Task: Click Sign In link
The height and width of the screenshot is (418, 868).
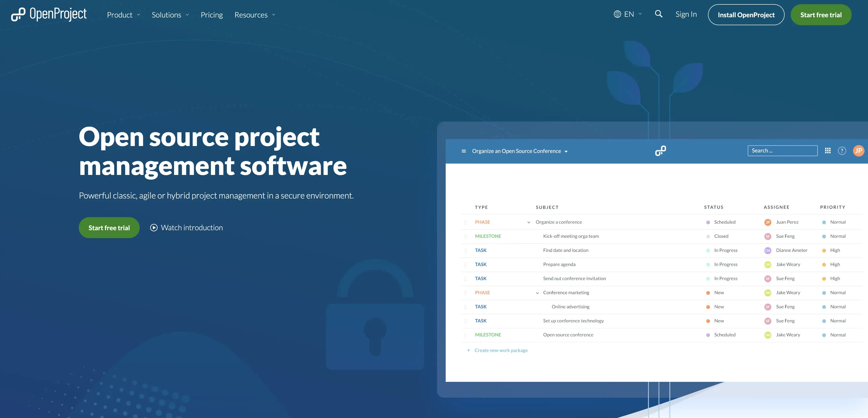Action: click(686, 14)
